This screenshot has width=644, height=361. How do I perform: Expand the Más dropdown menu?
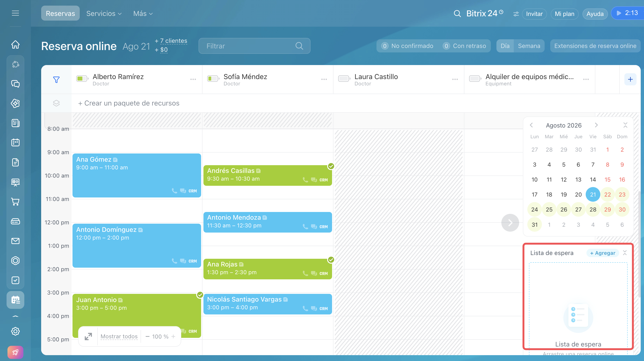143,14
